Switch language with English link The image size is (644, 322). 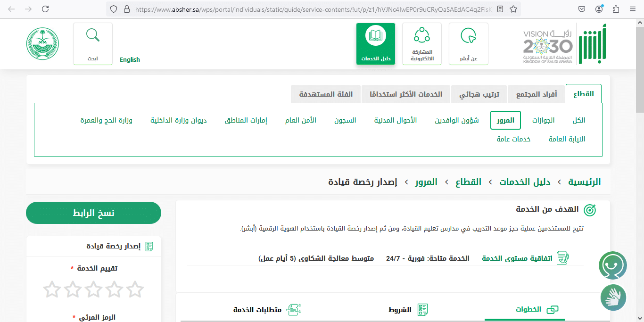pyautogui.click(x=130, y=59)
